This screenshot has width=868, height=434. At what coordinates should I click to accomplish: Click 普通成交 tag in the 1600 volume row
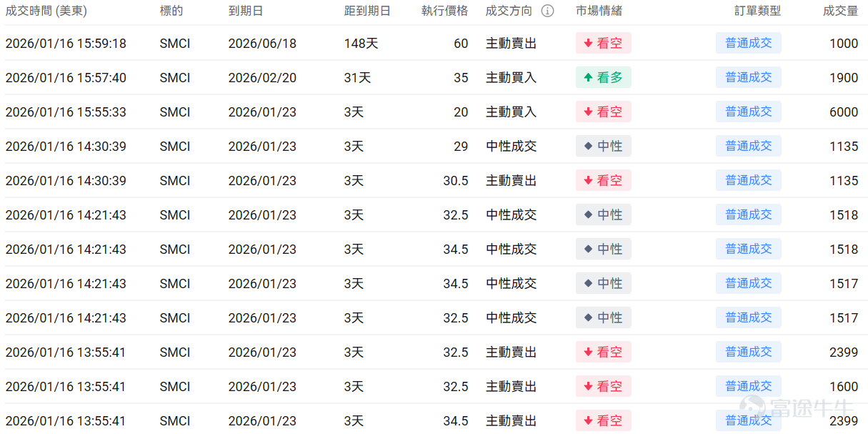tap(749, 386)
